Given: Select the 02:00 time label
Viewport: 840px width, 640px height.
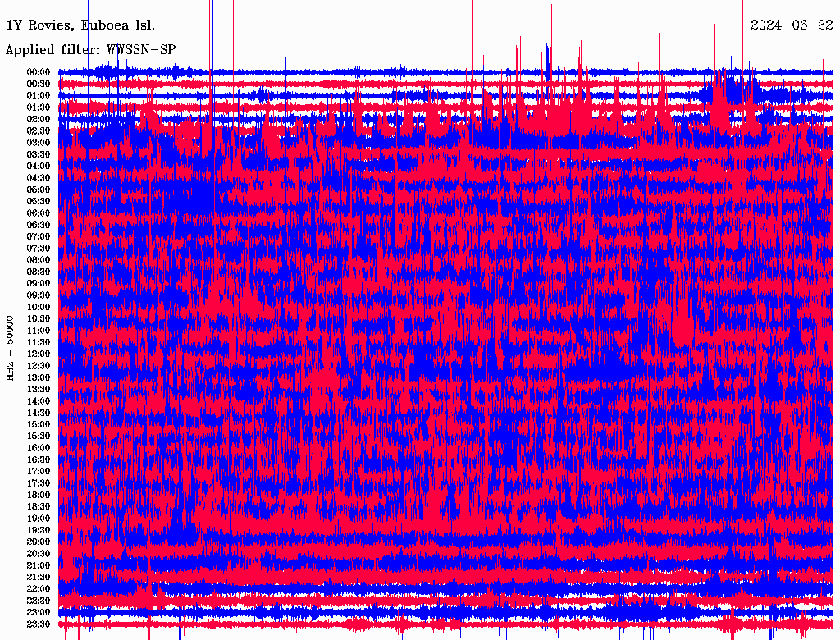Looking at the screenshot, I should (39, 119).
